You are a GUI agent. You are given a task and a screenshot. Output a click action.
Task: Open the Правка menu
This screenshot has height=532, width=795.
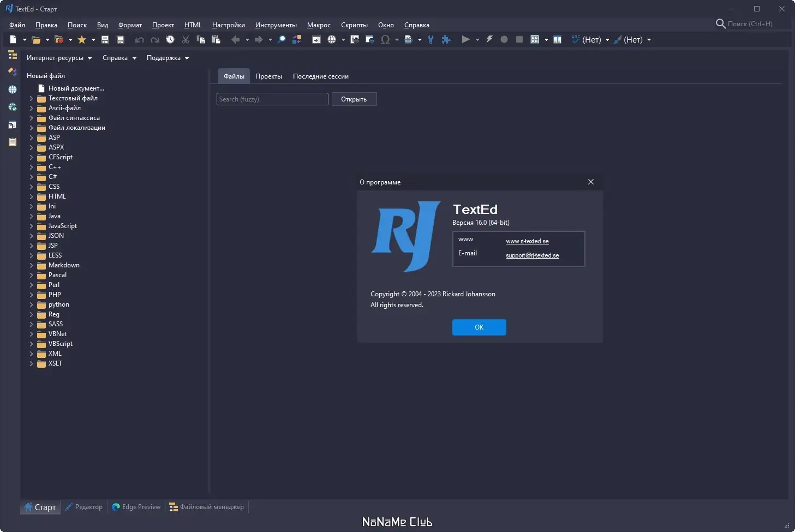[46, 25]
